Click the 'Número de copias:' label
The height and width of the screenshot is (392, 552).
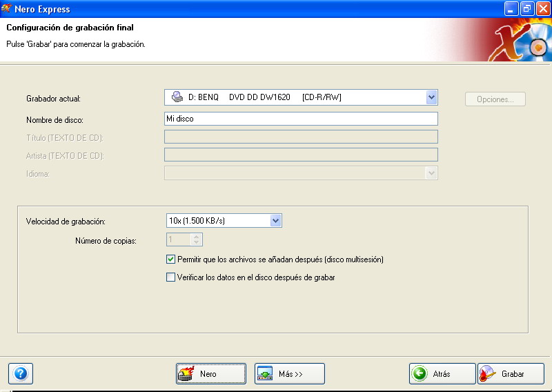(x=106, y=241)
